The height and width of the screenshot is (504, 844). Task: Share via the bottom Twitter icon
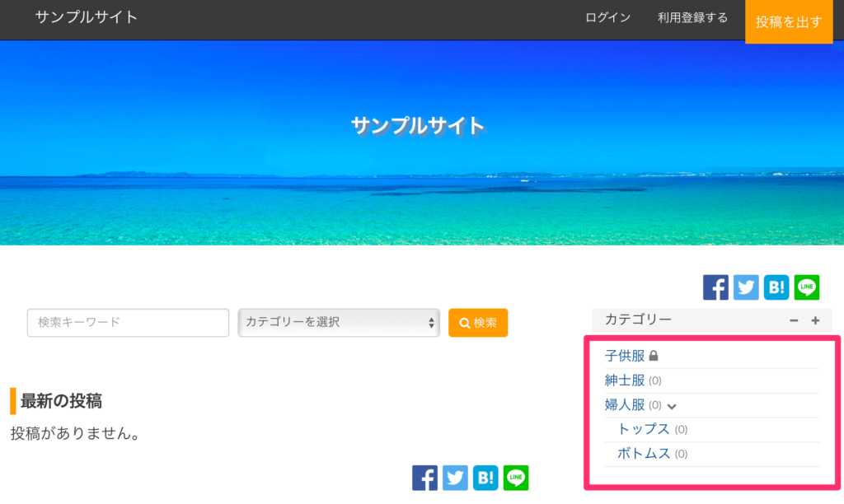[455, 478]
